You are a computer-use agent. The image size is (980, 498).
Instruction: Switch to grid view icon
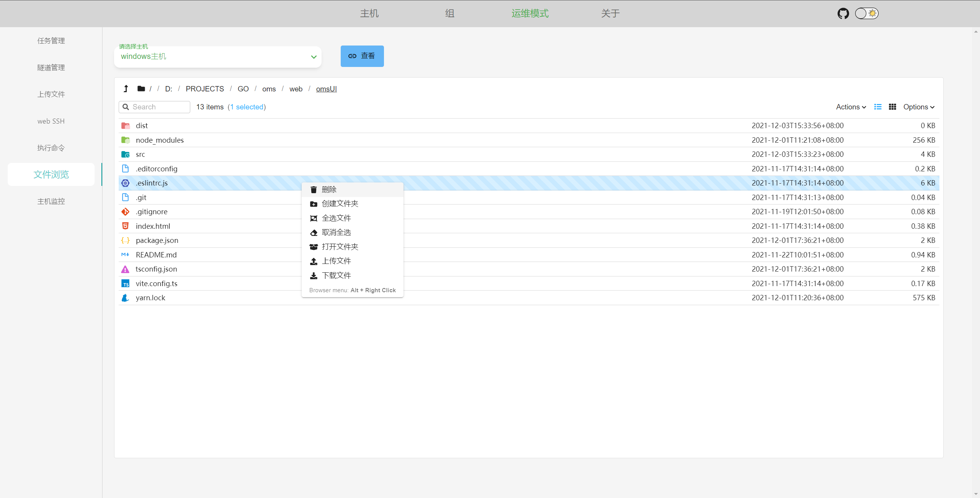892,107
